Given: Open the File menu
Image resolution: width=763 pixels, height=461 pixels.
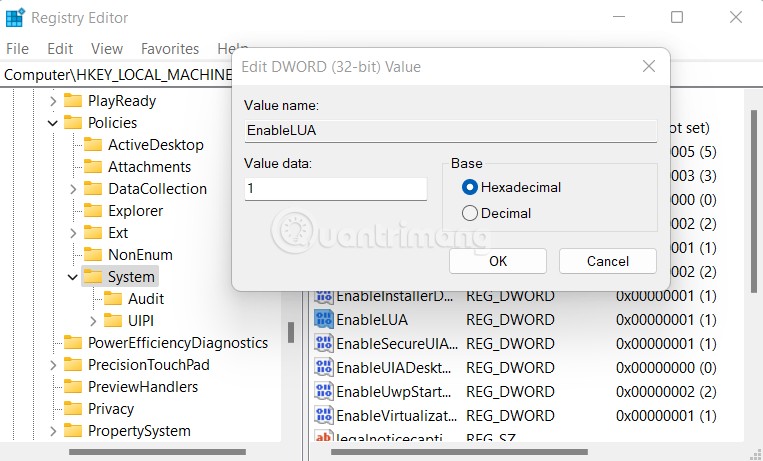Looking at the screenshot, I should tap(18, 49).
